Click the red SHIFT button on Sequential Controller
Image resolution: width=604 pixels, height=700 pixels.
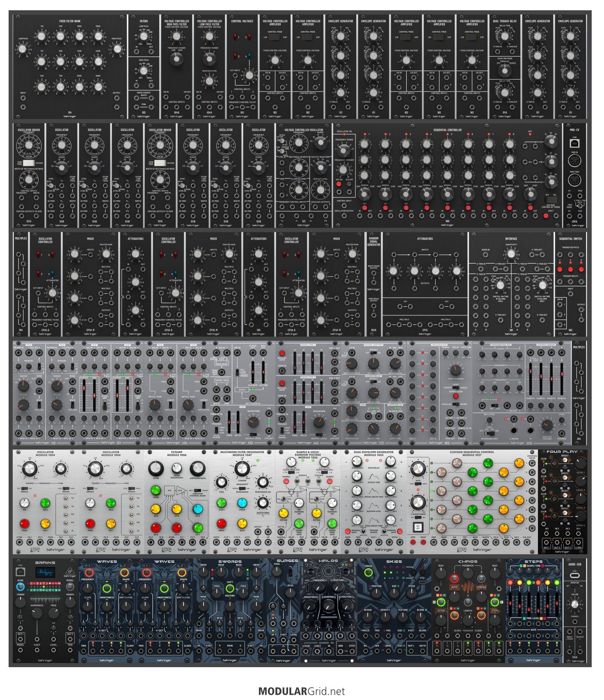(546, 215)
